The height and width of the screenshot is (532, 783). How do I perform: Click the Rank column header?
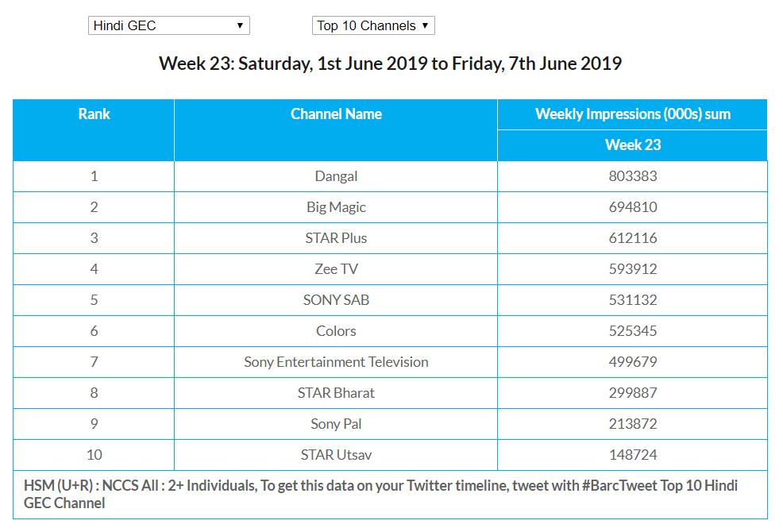coord(94,114)
